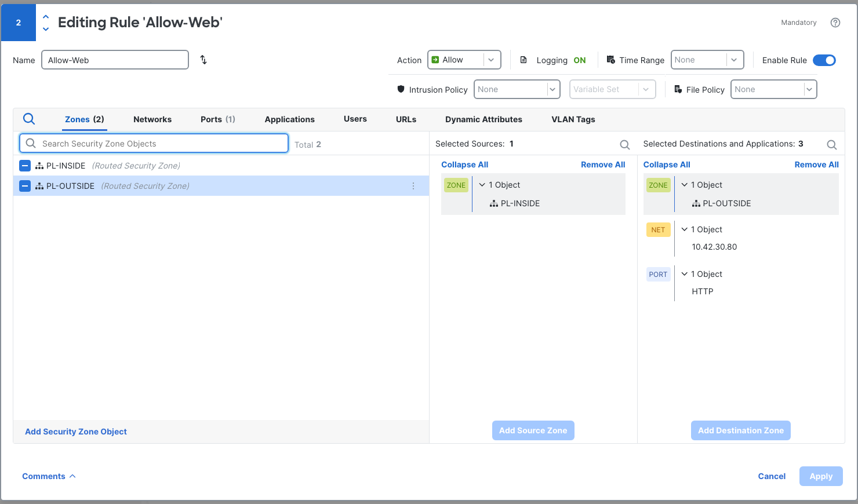Click the PL-INSIDE zone icon in Selected Sources
Screen dimensions: 858x504
[494, 203]
